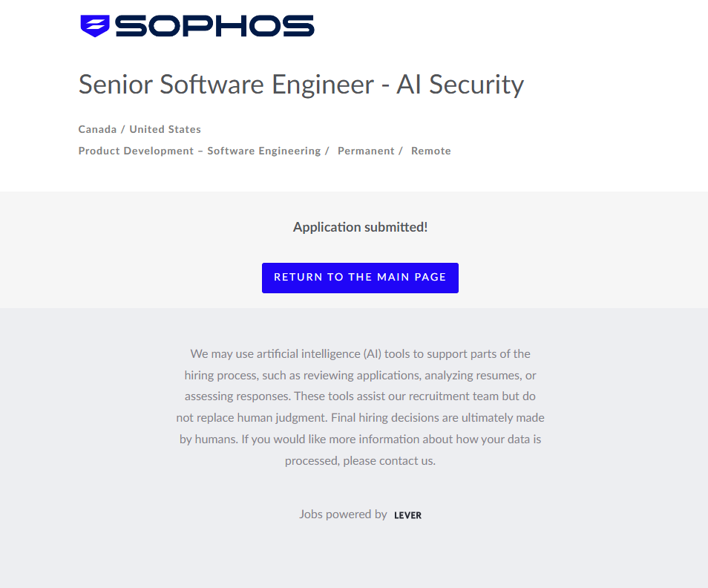Click the 'AI Security' part of heading
The width and height of the screenshot is (708, 588).
[460, 85]
